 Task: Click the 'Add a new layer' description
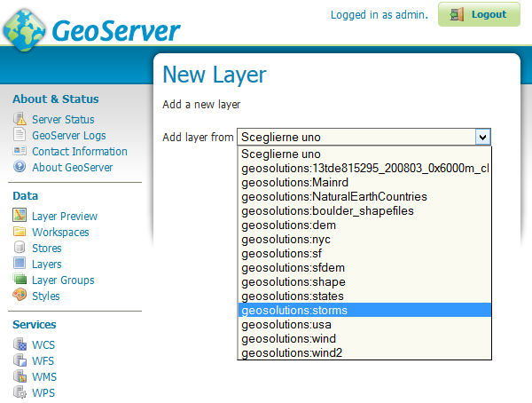(x=201, y=105)
